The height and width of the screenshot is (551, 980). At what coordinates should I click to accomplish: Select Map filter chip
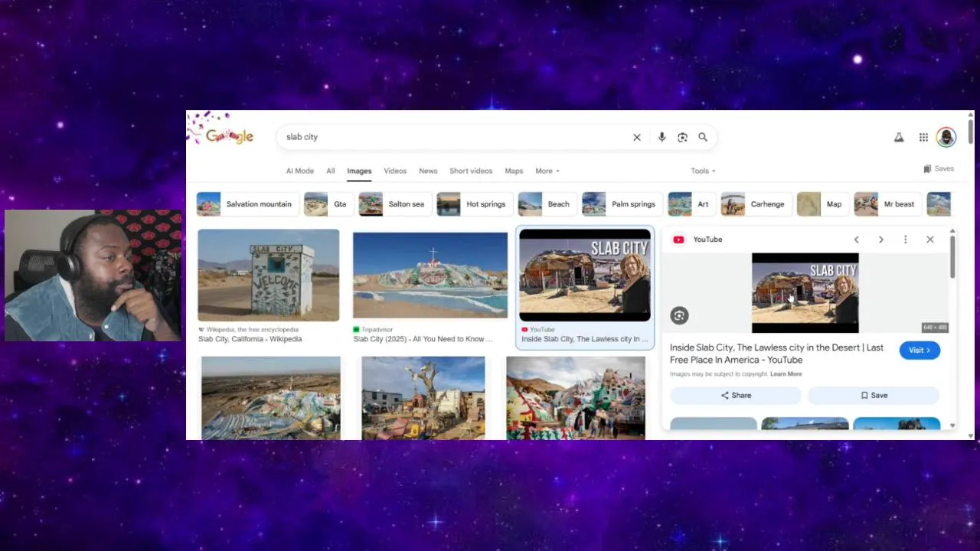822,204
